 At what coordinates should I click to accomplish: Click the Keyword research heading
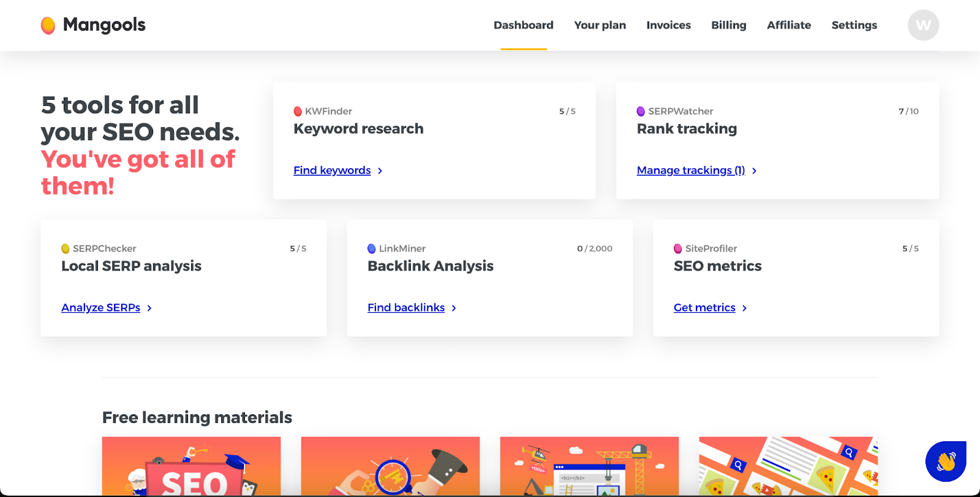pyautogui.click(x=358, y=129)
